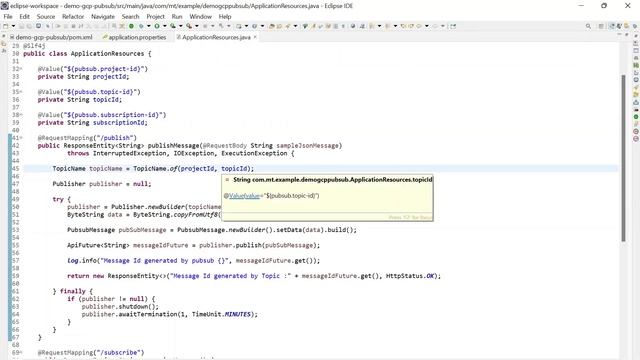Open the Search menu
The image size is (640, 360).
tap(131, 16)
